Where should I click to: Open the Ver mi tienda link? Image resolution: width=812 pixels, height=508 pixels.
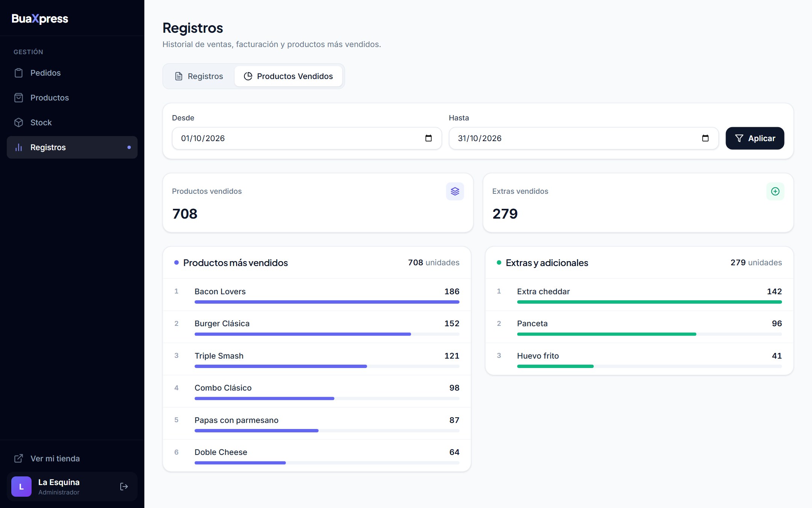[72, 458]
